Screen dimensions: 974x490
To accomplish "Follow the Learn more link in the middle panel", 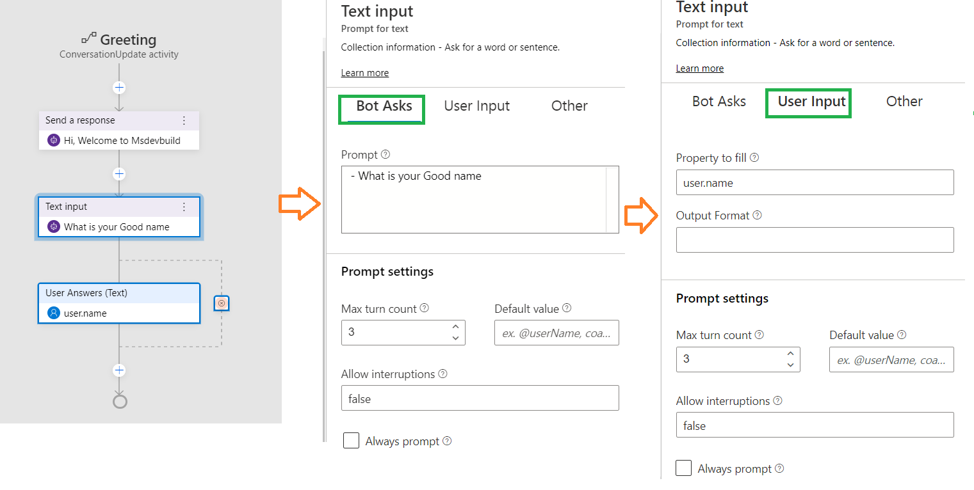I will (365, 73).
